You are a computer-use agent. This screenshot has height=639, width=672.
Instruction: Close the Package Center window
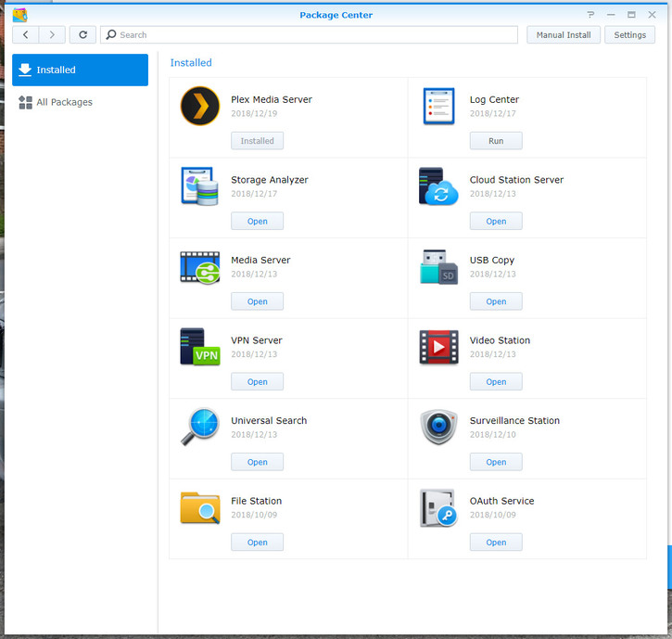coord(652,15)
